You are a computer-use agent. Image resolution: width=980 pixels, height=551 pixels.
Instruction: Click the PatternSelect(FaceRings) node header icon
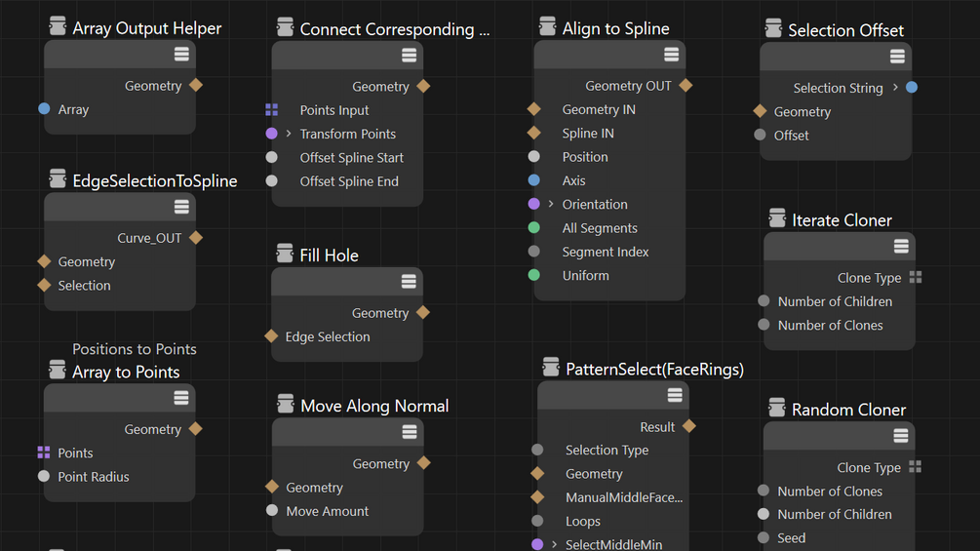[x=551, y=369]
